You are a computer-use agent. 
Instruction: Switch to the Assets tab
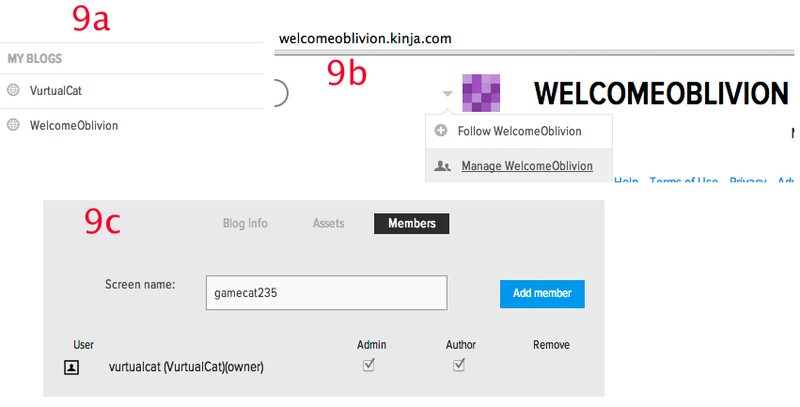pos(329,223)
